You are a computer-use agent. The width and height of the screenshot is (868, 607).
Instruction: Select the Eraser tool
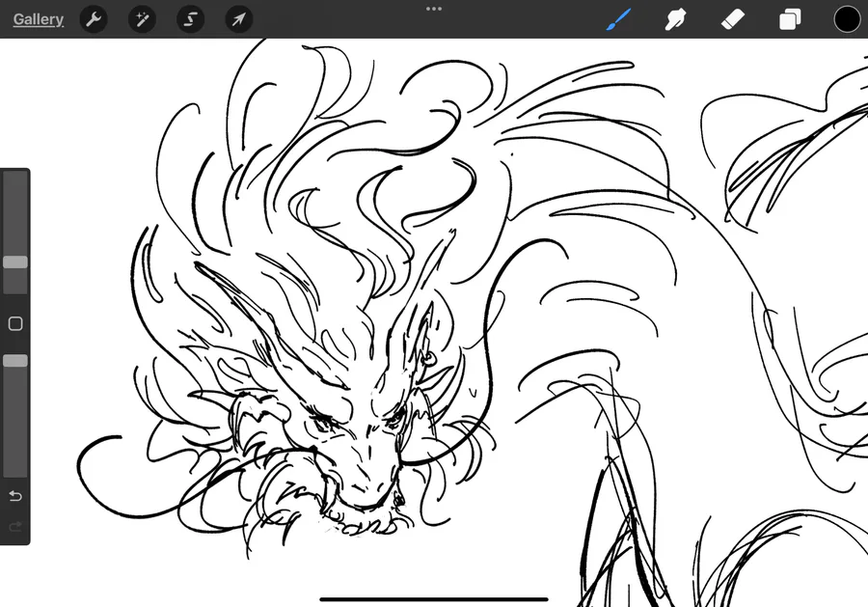tap(733, 19)
